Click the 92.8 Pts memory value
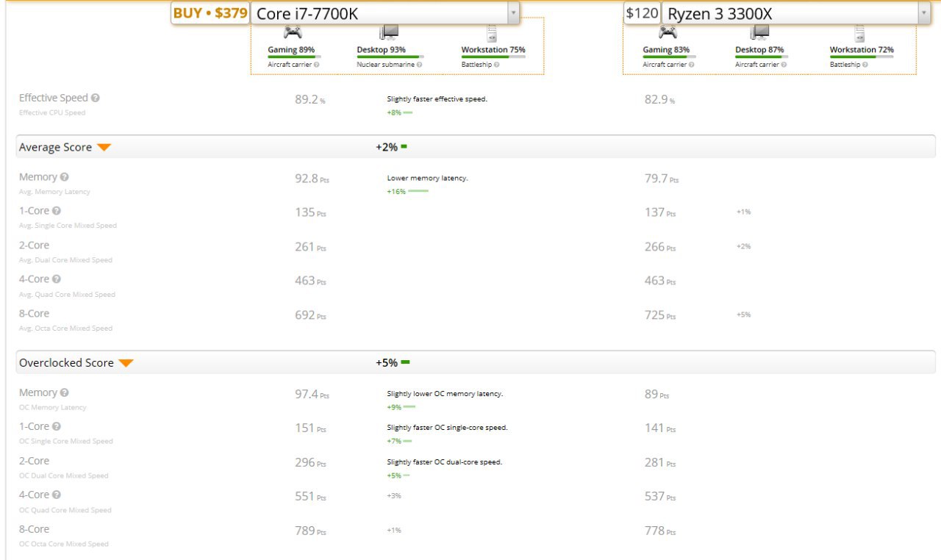941x560 pixels. coord(312,179)
